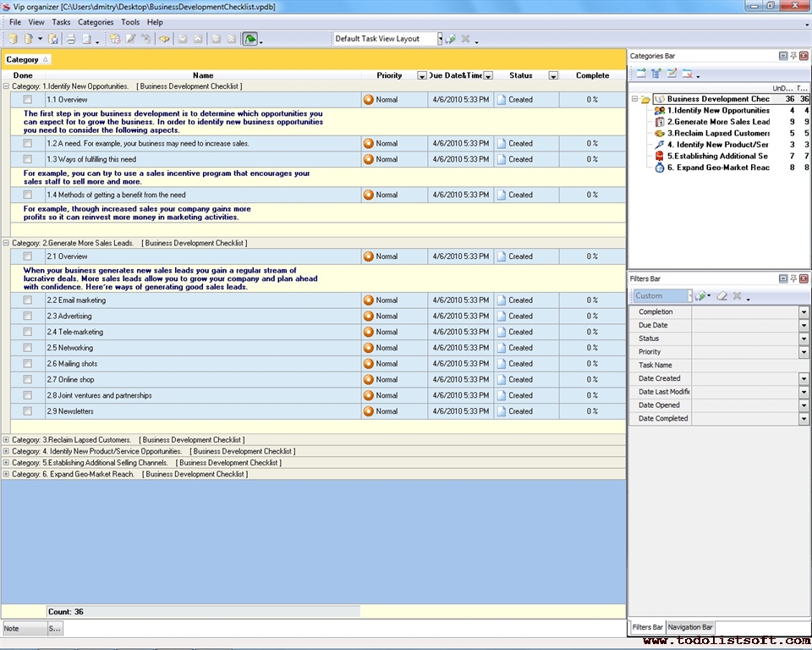Pin the Categories Bar using the pushpin icon
Image resolution: width=812 pixels, height=650 pixels.
tap(793, 56)
